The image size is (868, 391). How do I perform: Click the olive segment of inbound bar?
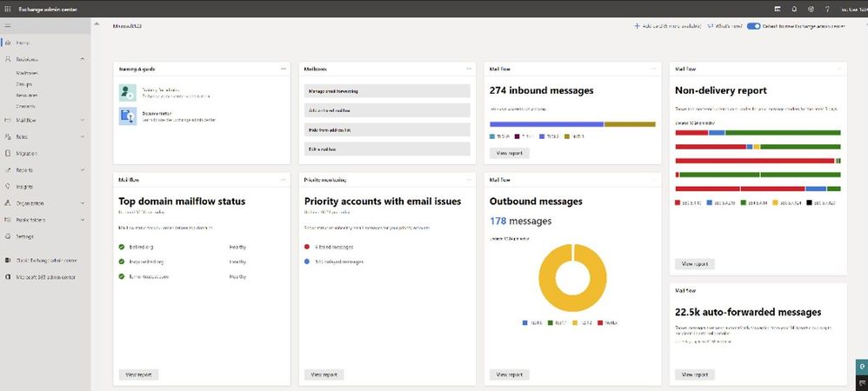(630, 124)
